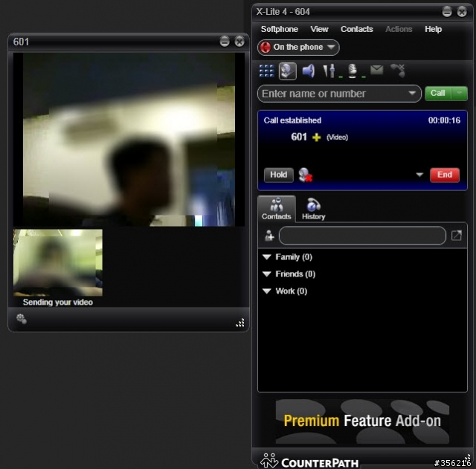Adjust the speaker volume slider icon

[329, 71]
